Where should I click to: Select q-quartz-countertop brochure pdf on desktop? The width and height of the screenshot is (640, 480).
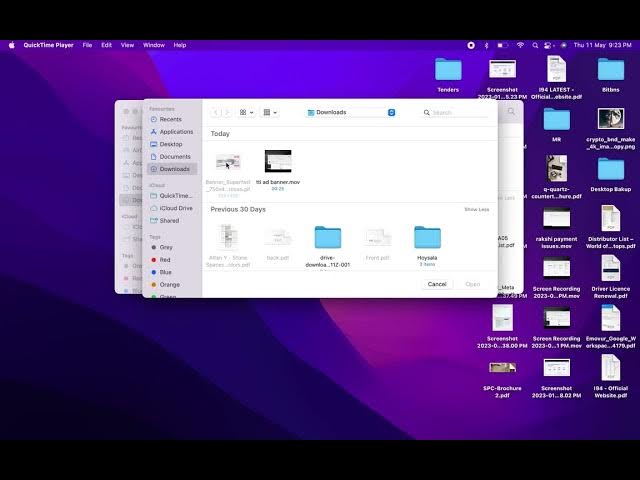coord(556,177)
